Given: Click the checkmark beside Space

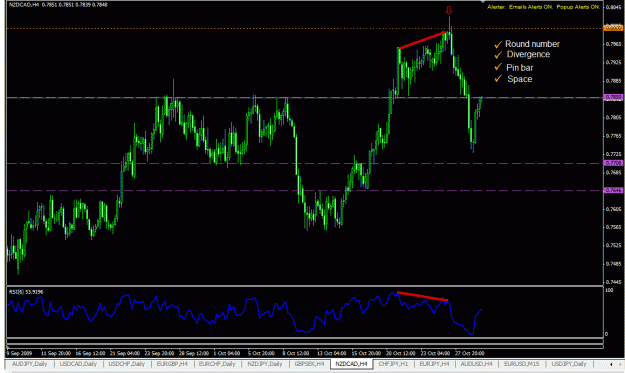Looking at the screenshot, I should pyautogui.click(x=498, y=79).
